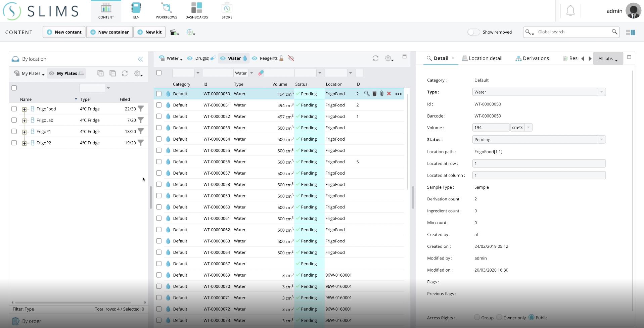
Task: Click the attachment paperclip icon on selected row
Action: (382, 94)
